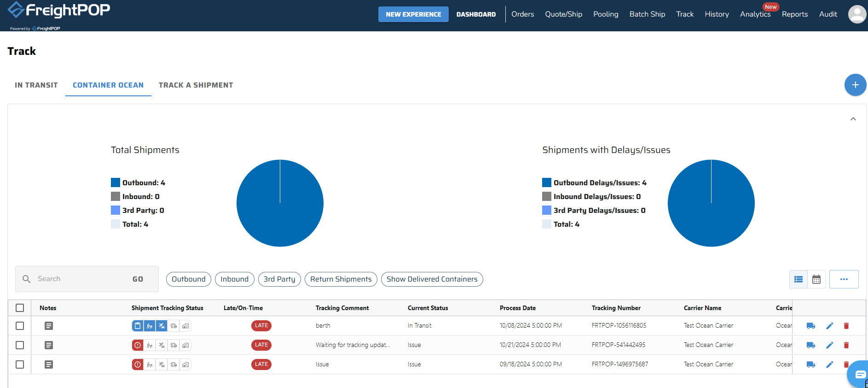Click the Shipments with Delays/Issues pie chart
Image resolution: width=868 pixels, height=388 pixels.
coord(711,203)
